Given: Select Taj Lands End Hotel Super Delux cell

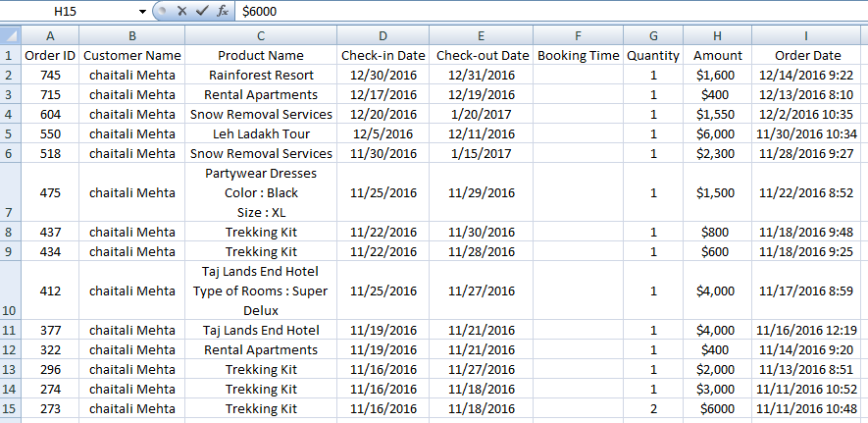Looking at the screenshot, I should (x=261, y=291).
